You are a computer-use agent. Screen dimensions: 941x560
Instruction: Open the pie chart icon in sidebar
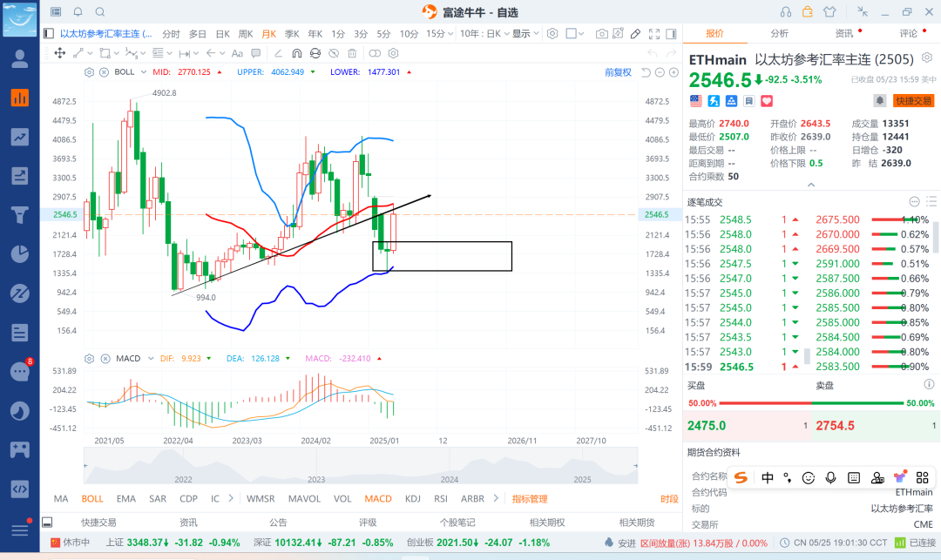coord(20,253)
